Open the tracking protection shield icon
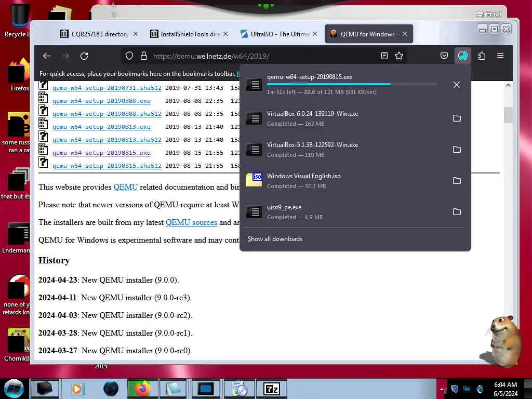The width and height of the screenshot is (532, 399). (x=129, y=56)
